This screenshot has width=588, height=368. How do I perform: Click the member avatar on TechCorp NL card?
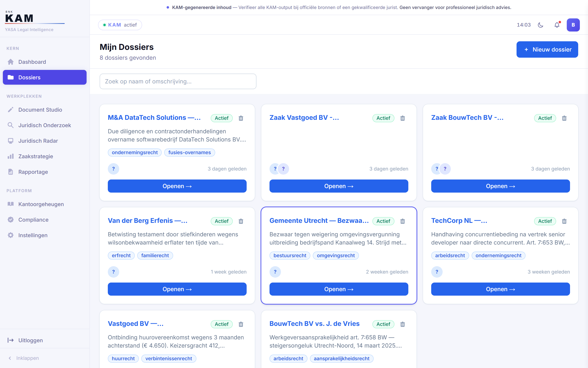click(x=437, y=272)
